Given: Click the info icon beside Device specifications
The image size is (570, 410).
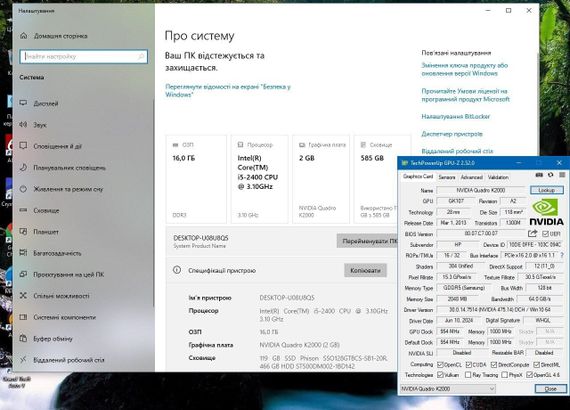Looking at the screenshot, I should [177, 270].
